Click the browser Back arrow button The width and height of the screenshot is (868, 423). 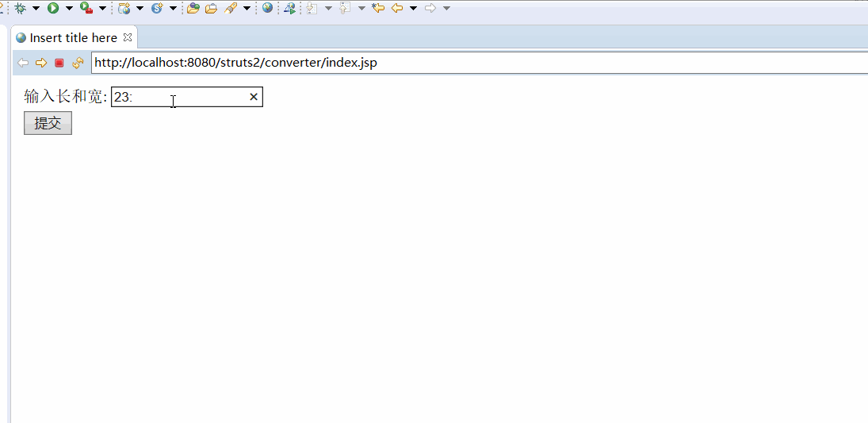(23, 63)
